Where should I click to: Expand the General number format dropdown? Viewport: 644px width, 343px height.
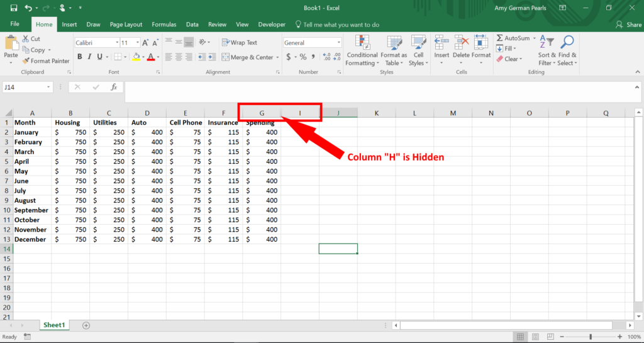(339, 43)
